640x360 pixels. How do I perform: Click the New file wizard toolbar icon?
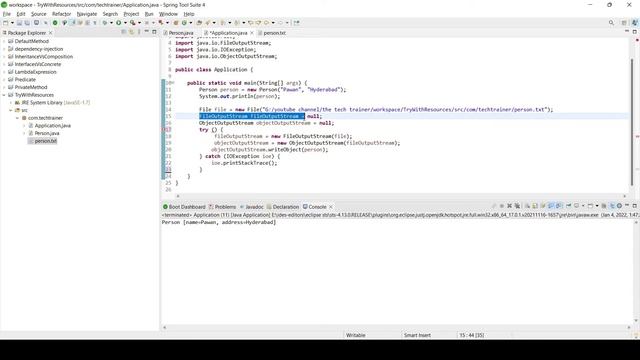[x=6, y=23]
